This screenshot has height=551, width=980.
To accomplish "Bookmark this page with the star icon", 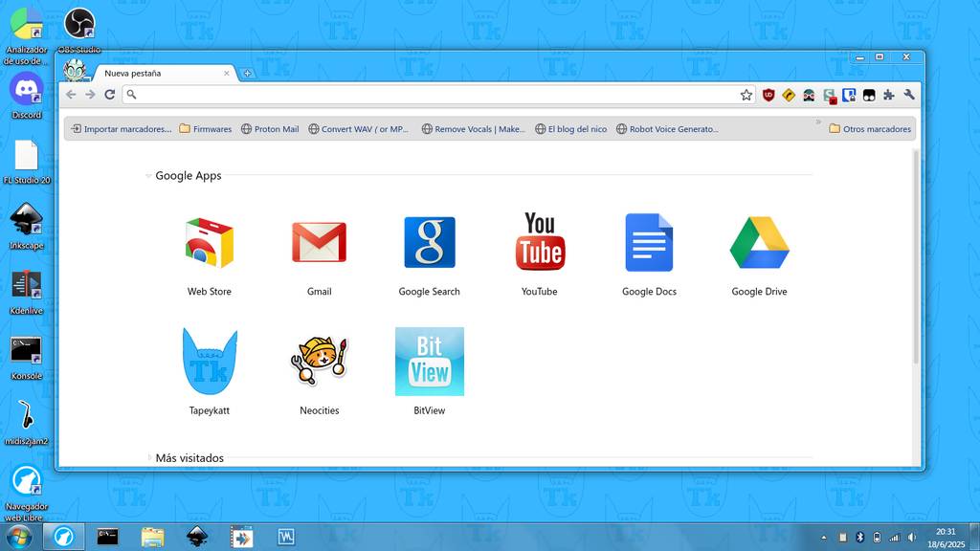I will (746, 95).
